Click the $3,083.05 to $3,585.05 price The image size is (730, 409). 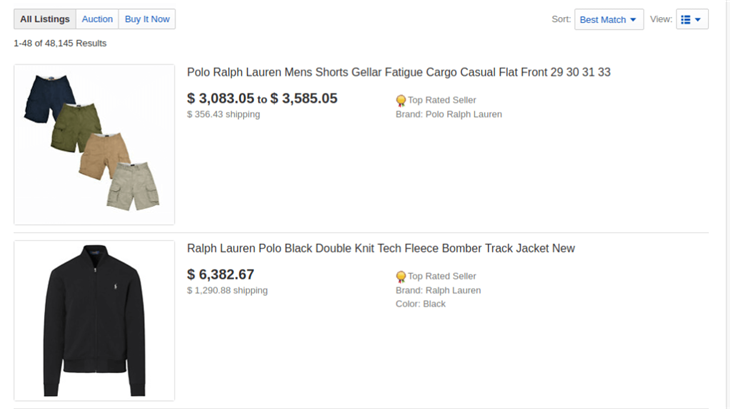point(262,98)
